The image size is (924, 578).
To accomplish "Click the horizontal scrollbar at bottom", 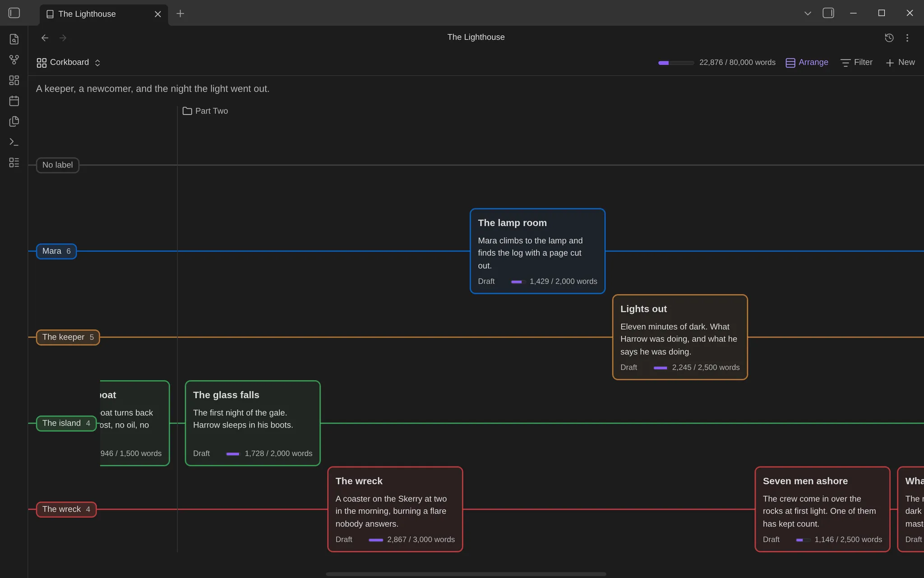I will click(x=466, y=574).
